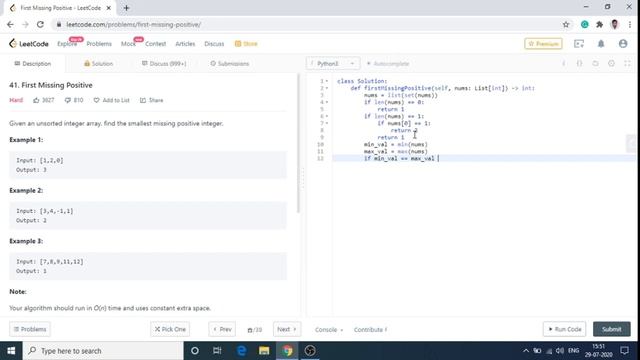
Task: Open Articles nav item
Action: [x=185, y=44]
